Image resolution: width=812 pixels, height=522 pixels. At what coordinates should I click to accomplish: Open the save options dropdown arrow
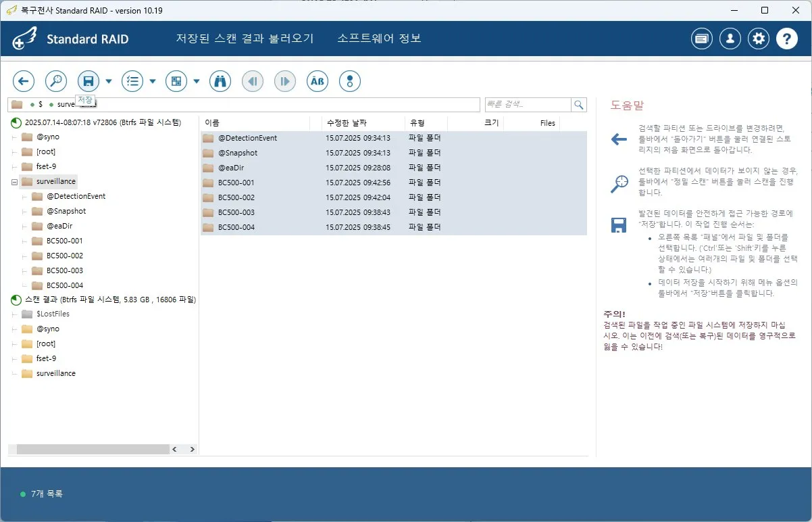pos(109,81)
